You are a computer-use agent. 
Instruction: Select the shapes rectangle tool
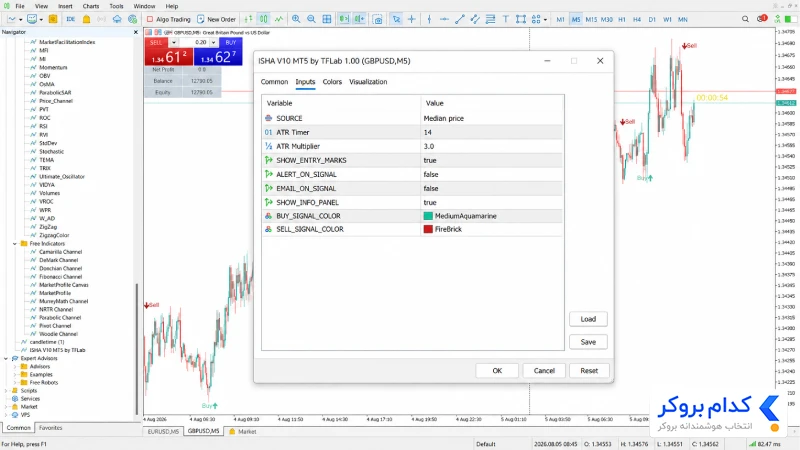click(520, 19)
